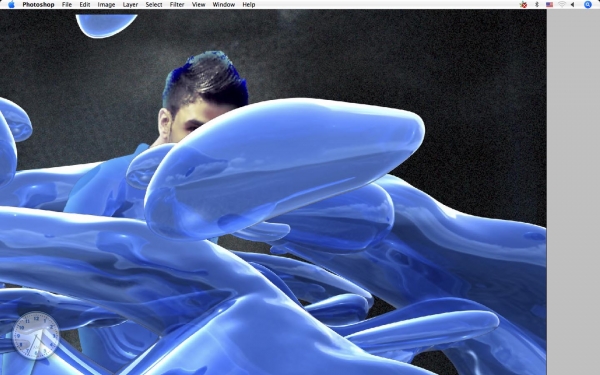
Task: Click the analog clock widget
Action: pyautogui.click(x=36, y=335)
